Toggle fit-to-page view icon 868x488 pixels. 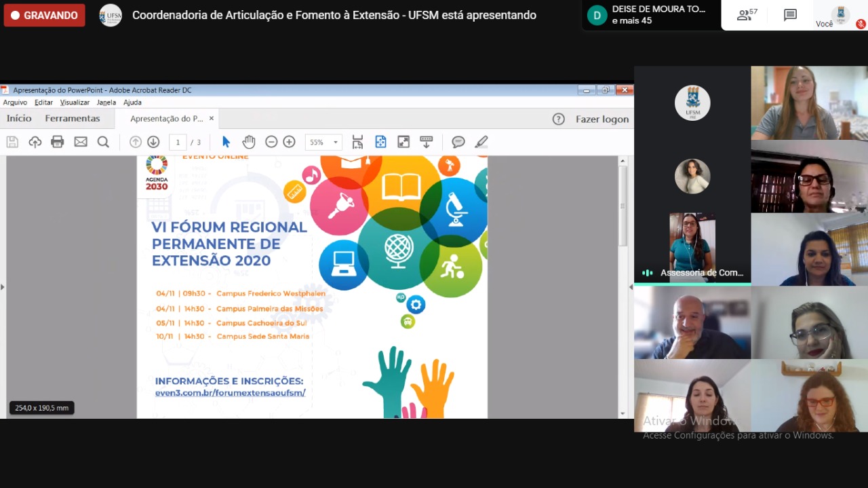(x=380, y=142)
